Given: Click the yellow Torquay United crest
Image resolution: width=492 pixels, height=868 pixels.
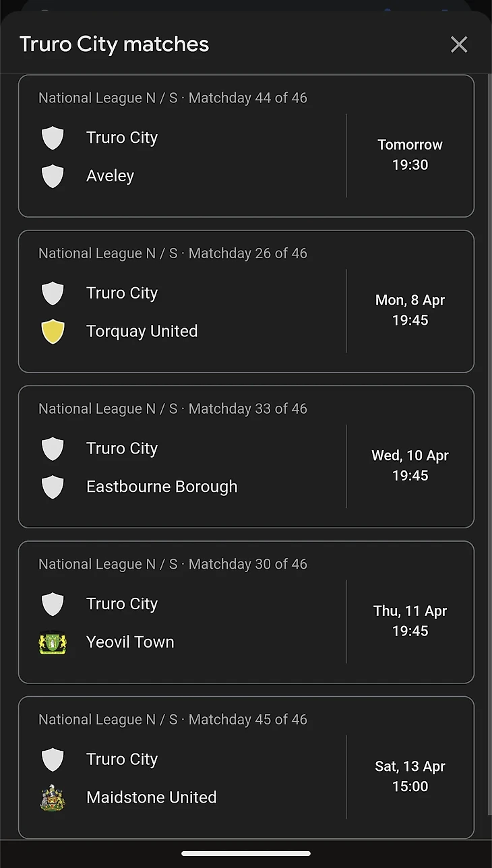Looking at the screenshot, I should coord(53,332).
